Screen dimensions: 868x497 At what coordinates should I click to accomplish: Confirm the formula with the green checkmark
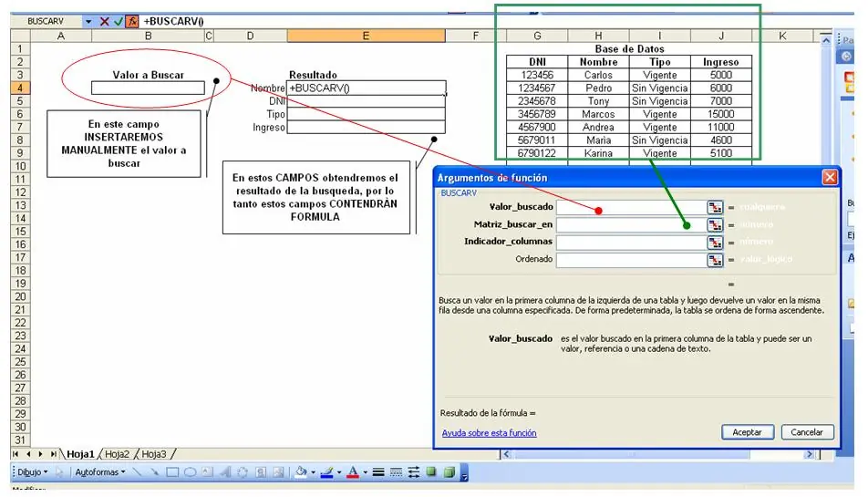pyautogui.click(x=118, y=22)
